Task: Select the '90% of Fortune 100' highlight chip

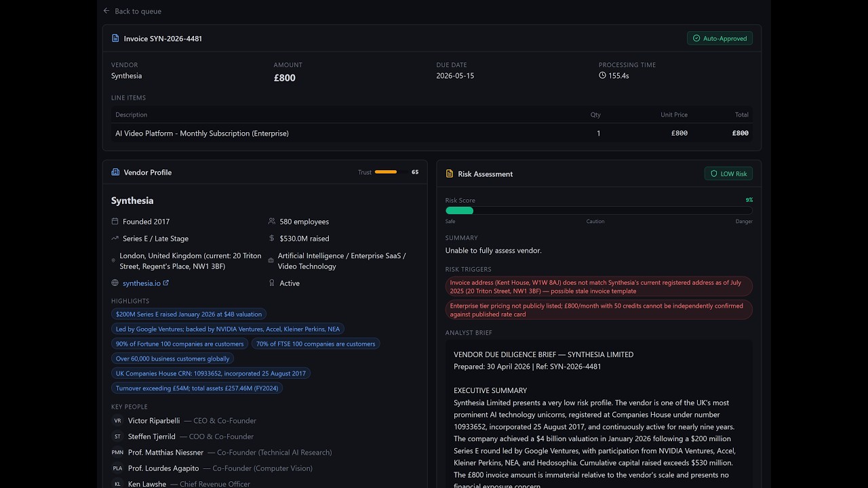Action: 180,344
